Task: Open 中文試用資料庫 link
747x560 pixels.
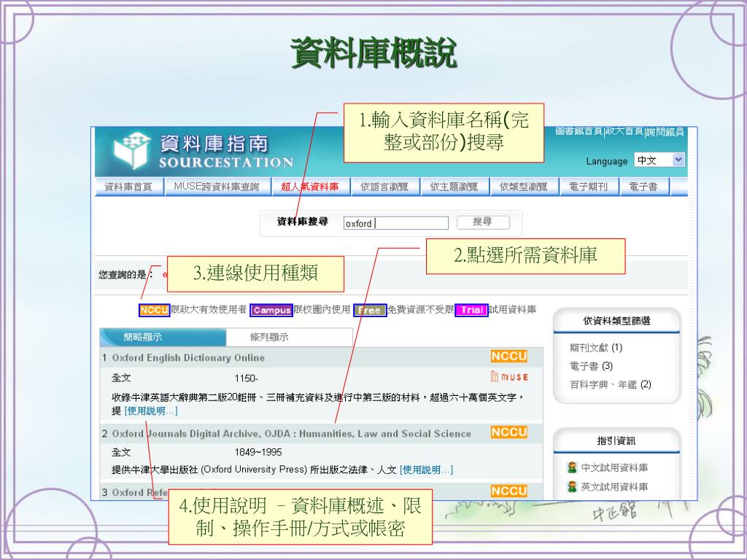Action: tap(614, 467)
